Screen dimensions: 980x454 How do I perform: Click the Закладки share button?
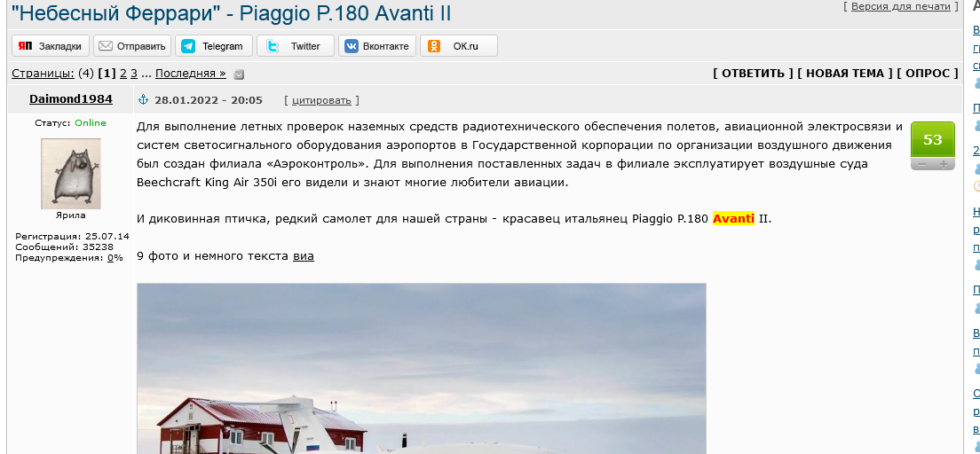(x=51, y=45)
